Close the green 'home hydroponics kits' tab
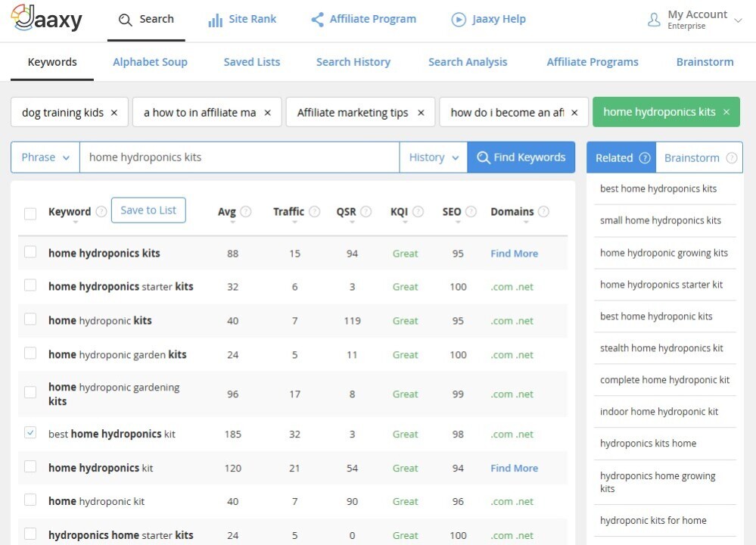 pos(726,112)
